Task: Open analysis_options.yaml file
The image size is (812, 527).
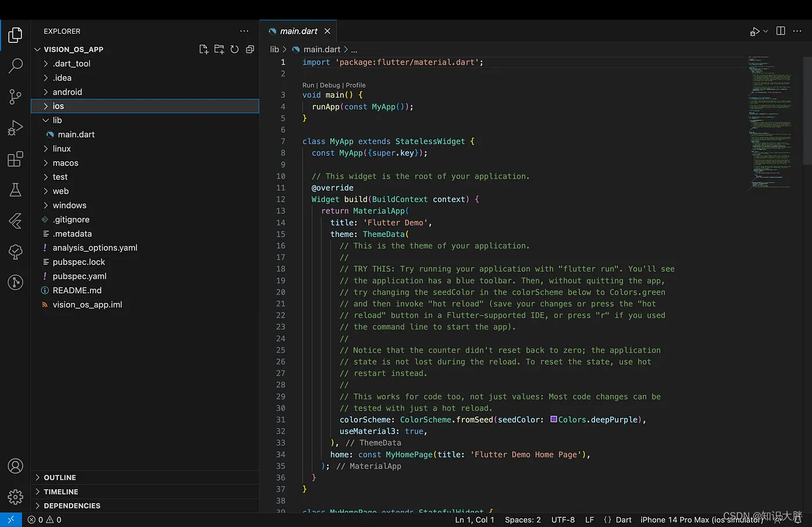Action: pos(145,248)
